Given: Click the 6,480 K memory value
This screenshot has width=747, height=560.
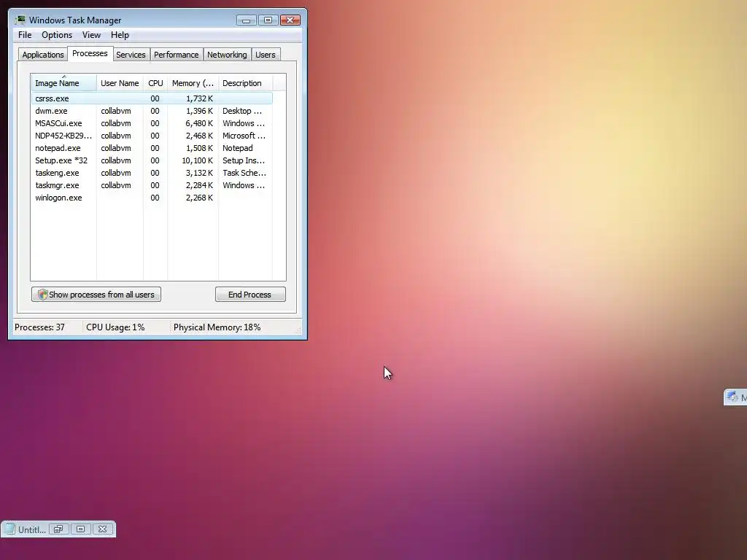Looking at the screenshot, I should coord(199,123).
